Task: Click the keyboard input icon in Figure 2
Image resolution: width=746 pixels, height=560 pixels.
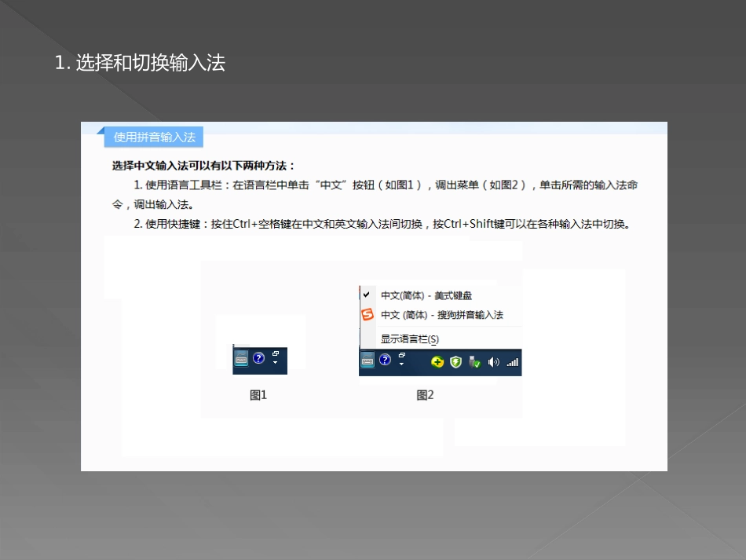Action: pos(368,361)
